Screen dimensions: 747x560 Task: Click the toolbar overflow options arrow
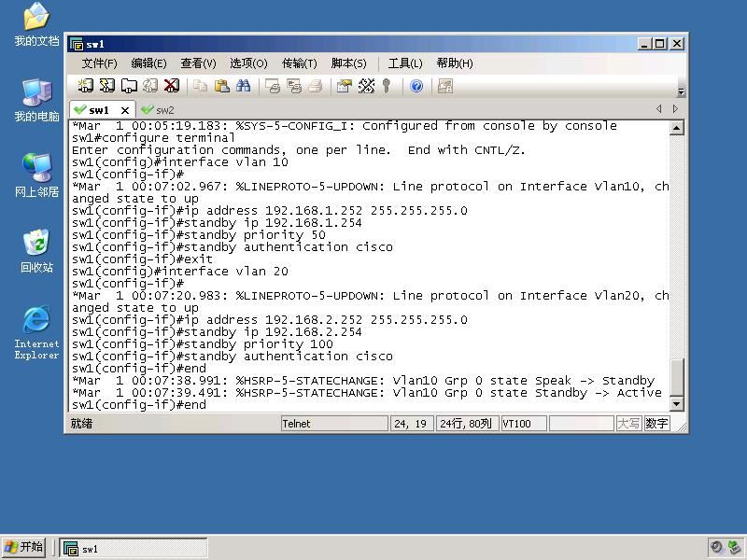click(682, 91)
